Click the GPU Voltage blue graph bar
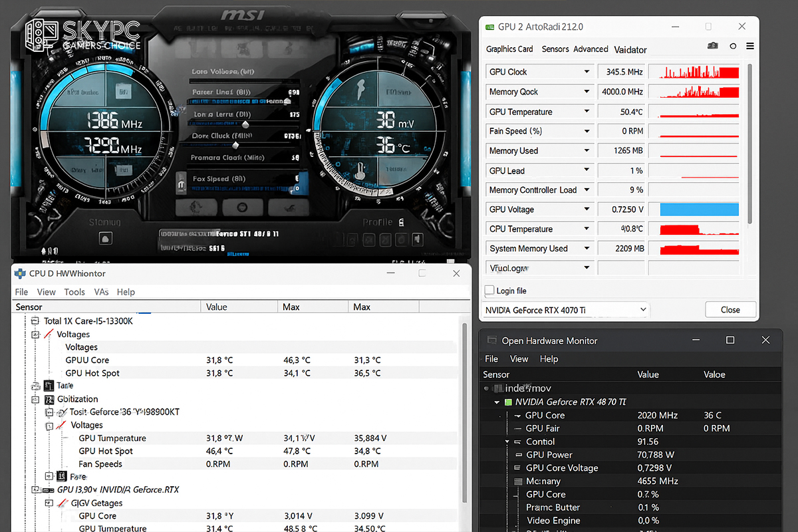Image resolution: width=798 pixels, height=532 pixels. pyautogui.click(x=699, y=209)
